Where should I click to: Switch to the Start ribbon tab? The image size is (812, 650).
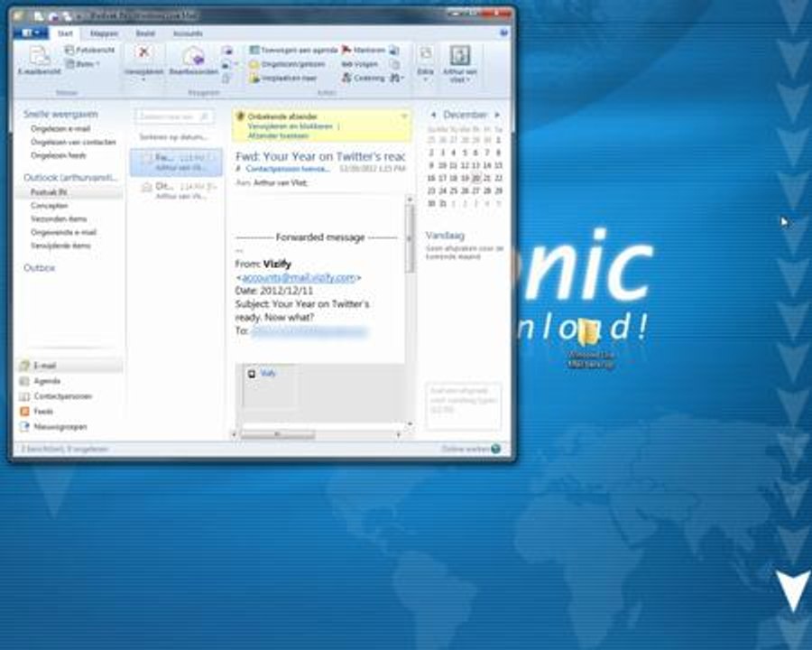click(x=65, y=33)
